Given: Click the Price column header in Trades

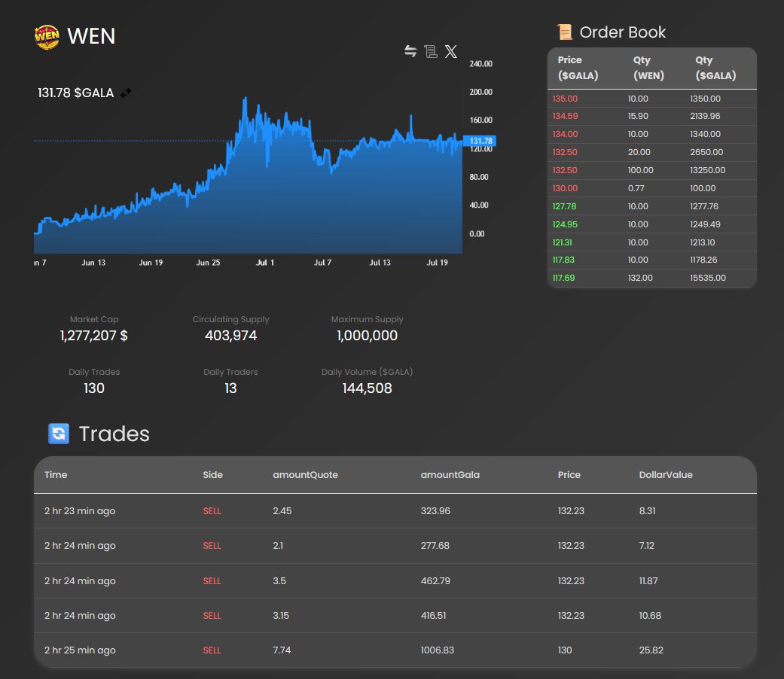Looking at the screenshot, I should click(569, 475).
